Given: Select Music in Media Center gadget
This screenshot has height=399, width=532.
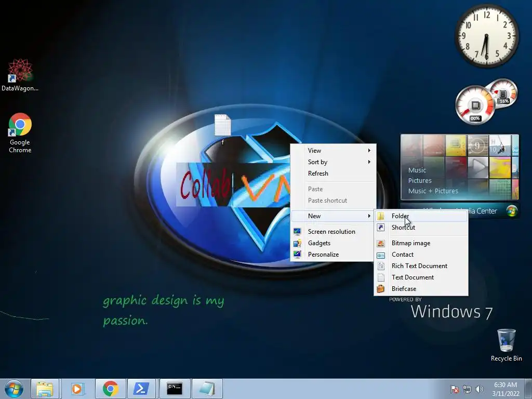Looking at the screenshot, I should (417, 170).
